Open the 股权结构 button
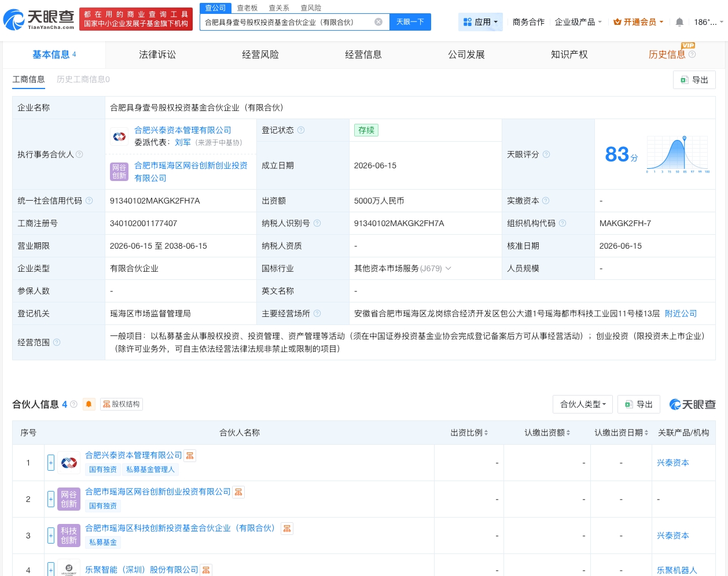The width and height of the screenshot is (728, 576). (122, 404)
